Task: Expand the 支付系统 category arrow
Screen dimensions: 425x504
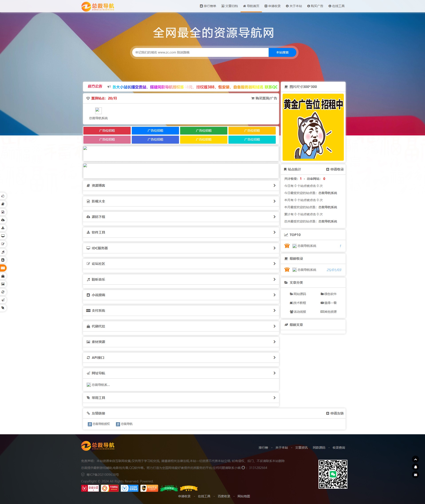Action: [x=274, y=310]
